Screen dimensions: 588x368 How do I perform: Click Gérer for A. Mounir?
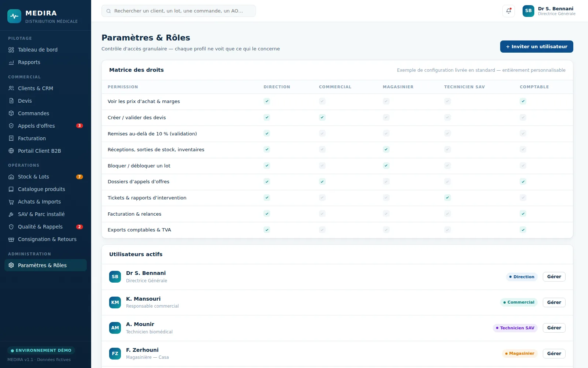click(x=554, y=328)
